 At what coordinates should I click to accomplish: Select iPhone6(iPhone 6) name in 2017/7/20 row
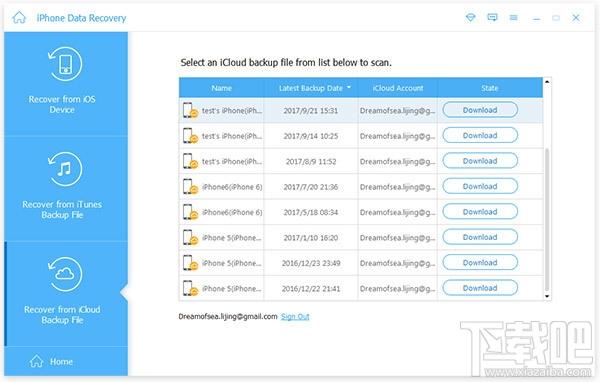coord(232,187)
